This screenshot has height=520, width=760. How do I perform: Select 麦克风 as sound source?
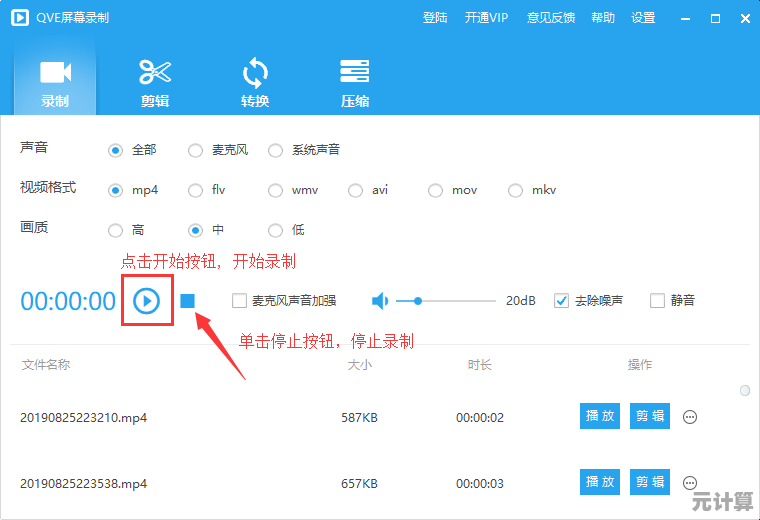tap(195, 150)
